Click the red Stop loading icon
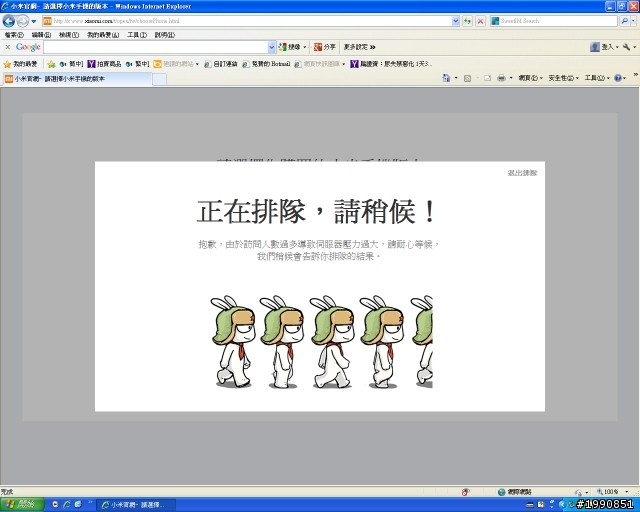Viewport: 640px width, 512px height. pos(480,21)
